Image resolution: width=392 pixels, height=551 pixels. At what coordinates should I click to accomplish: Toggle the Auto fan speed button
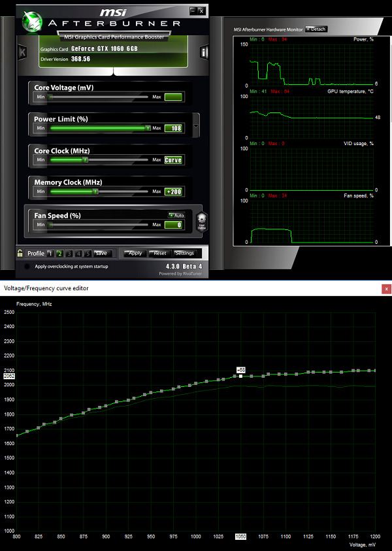[176, 216]
